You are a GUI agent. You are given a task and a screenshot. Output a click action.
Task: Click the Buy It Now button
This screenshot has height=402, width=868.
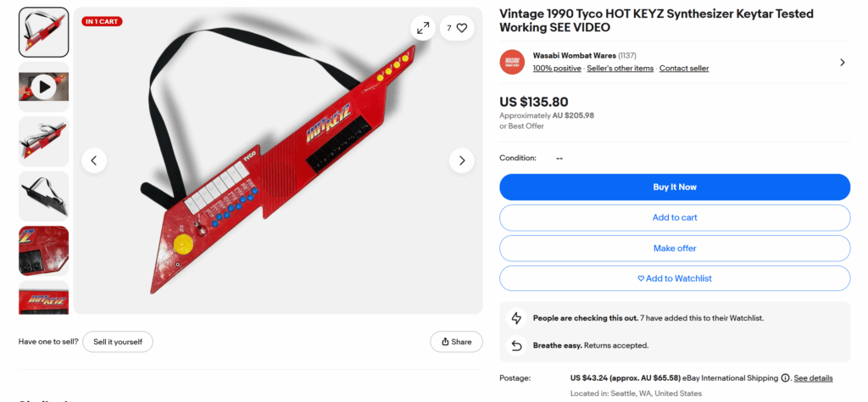click(674, 187)
